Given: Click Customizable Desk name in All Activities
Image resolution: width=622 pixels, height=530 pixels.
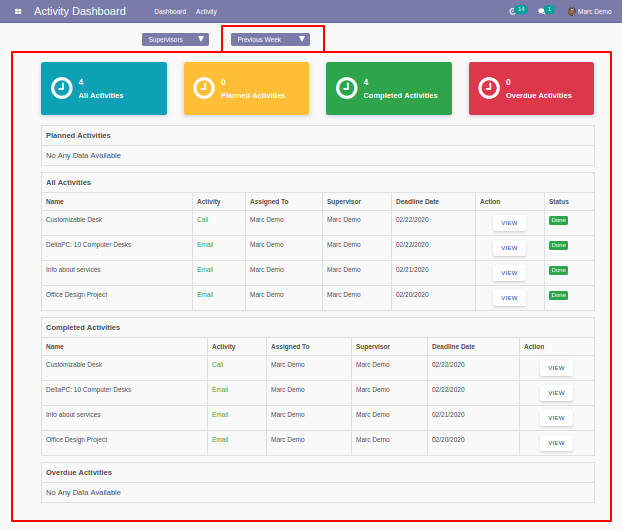Looking at the screenshot, I should [74, 220].
